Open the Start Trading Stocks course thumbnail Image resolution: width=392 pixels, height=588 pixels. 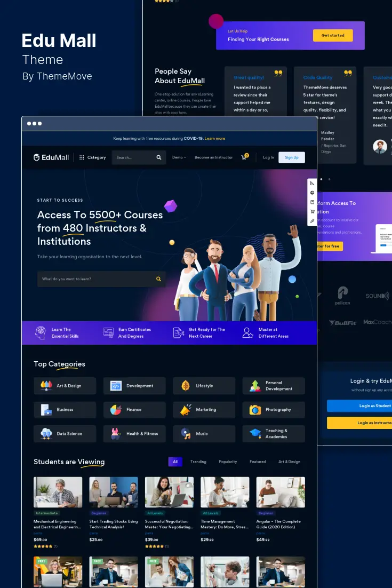point(114,492)
